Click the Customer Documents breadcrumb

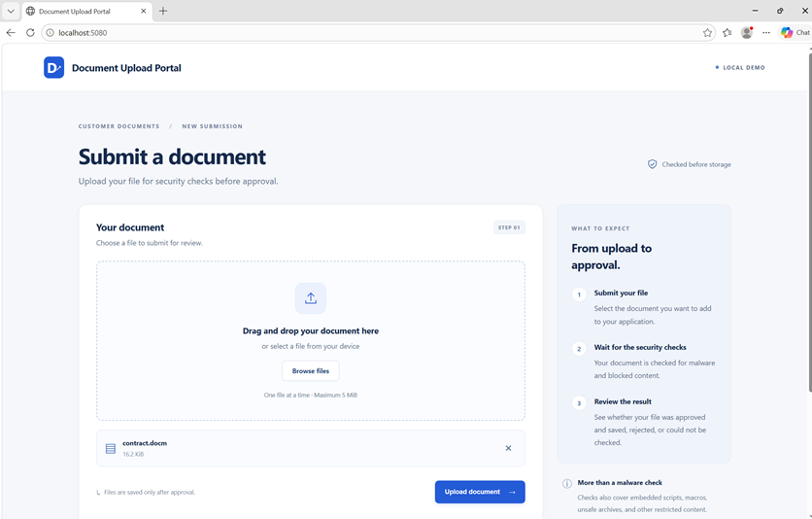pos(119,126)
